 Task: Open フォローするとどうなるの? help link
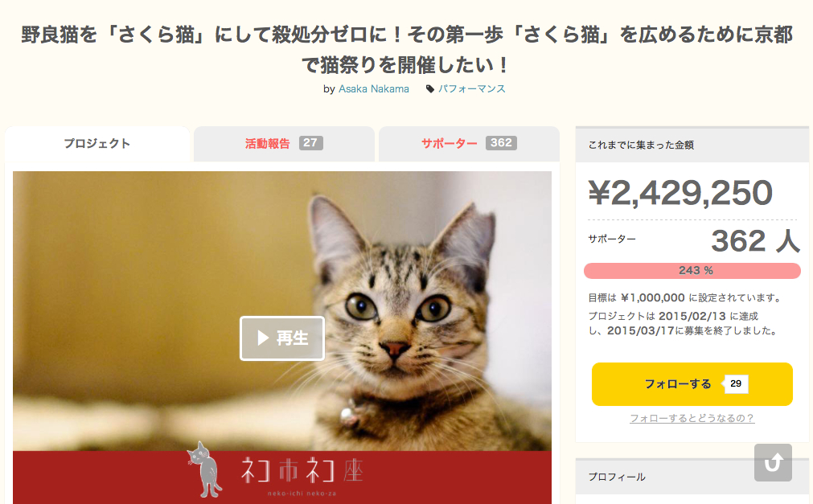692,419
